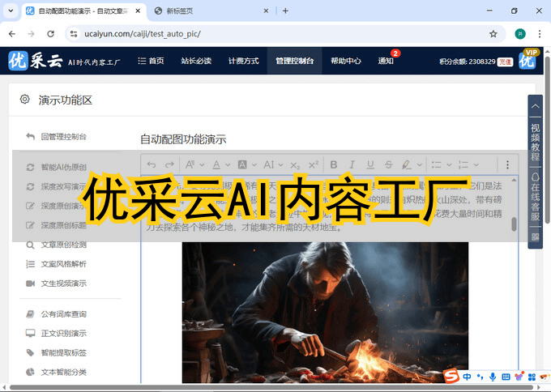The height and width of the screenshot is (392, 551).
Task: Toggle bold formatting in the editor
Action: (332, 165)
